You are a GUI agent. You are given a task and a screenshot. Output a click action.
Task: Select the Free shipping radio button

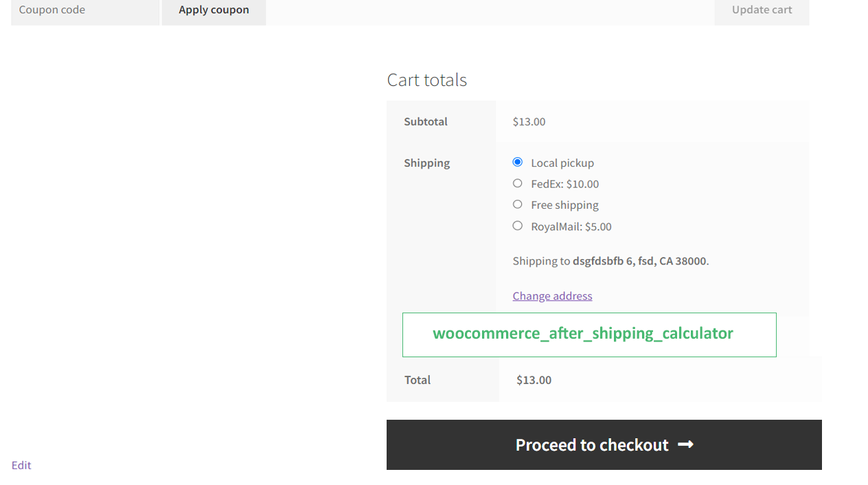click(x=518, y=205)
